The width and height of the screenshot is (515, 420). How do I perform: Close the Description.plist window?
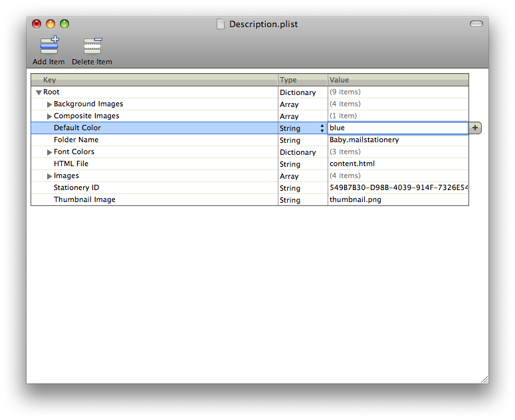pos(37,24)
